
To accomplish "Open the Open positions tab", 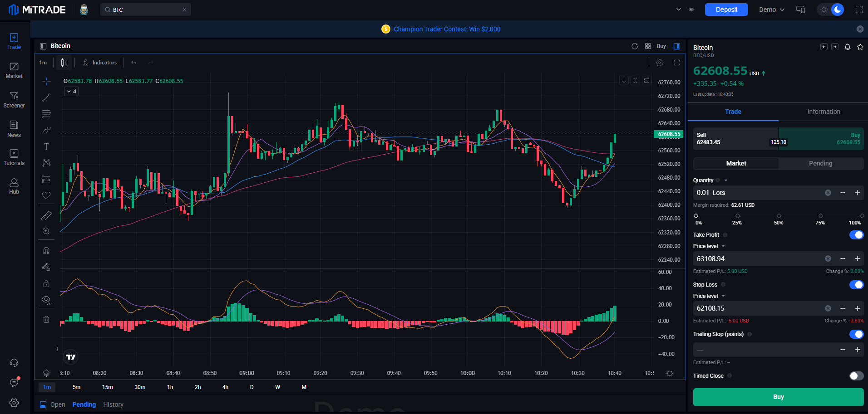I will [58, 404].
